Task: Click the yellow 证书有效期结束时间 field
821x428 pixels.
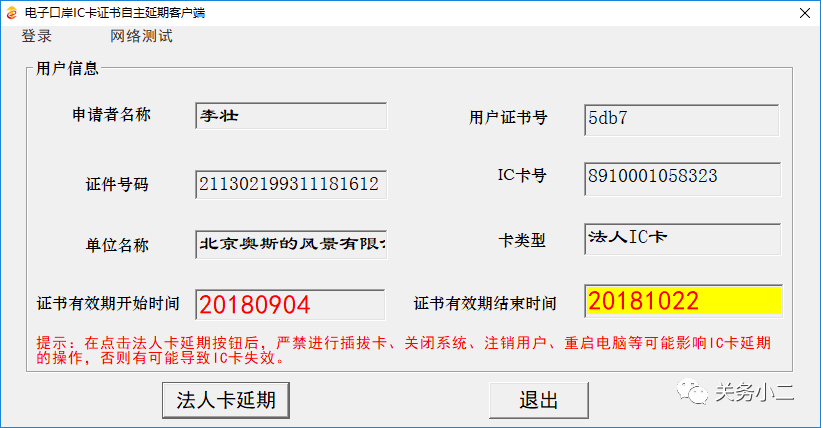Action: pyautogui.click(x=683, y=301)
